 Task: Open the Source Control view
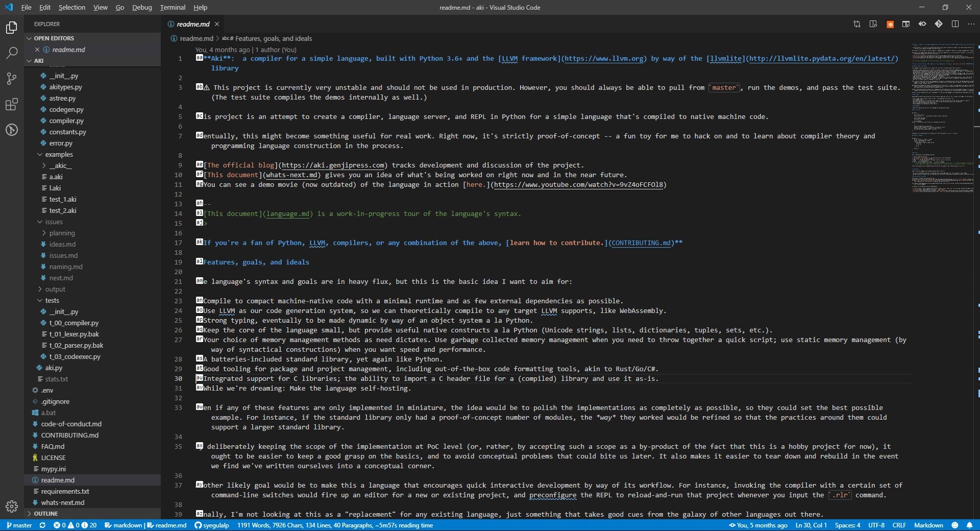[11, 79]
